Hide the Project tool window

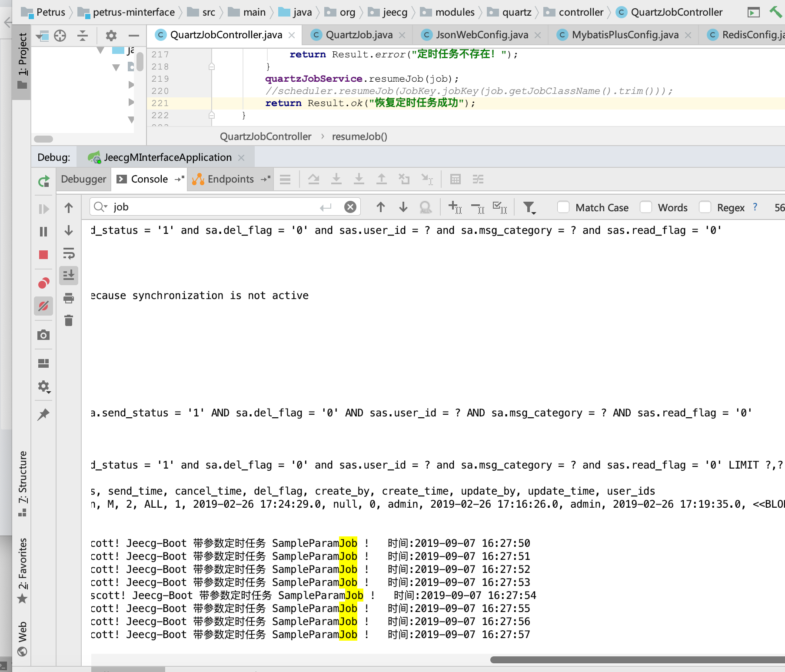[134, 35]
